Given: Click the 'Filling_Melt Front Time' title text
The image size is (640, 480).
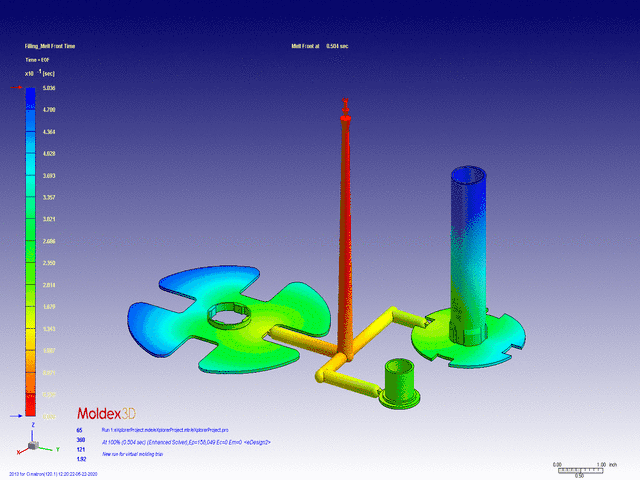Looking at the screenshot, I should tap(50, 46).
